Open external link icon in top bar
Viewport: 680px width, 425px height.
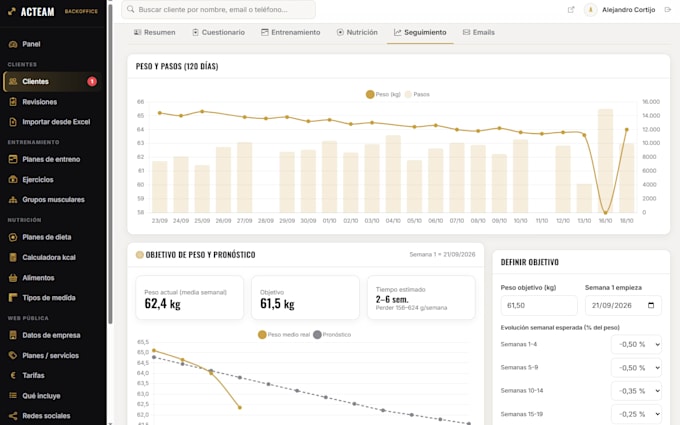click(571, 10)
